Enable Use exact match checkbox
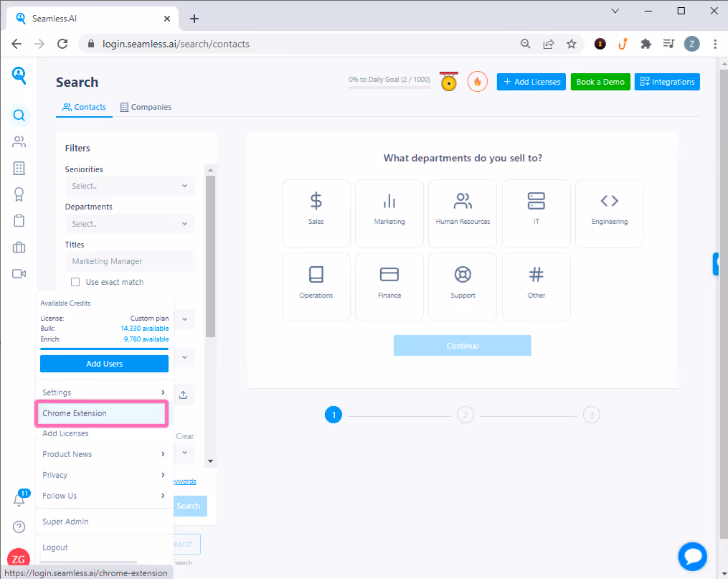Image resolution: width=728 pixels, height=579 pixels. 75,282
